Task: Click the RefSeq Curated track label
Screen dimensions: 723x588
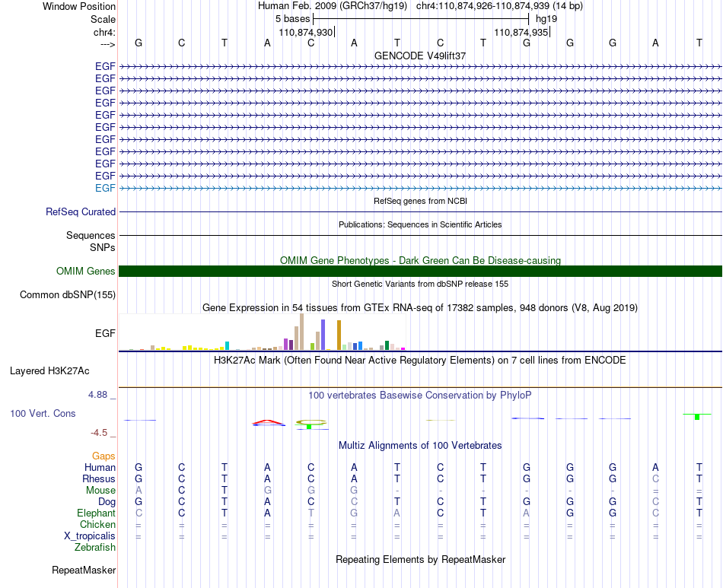Action: tap(81, 212)
